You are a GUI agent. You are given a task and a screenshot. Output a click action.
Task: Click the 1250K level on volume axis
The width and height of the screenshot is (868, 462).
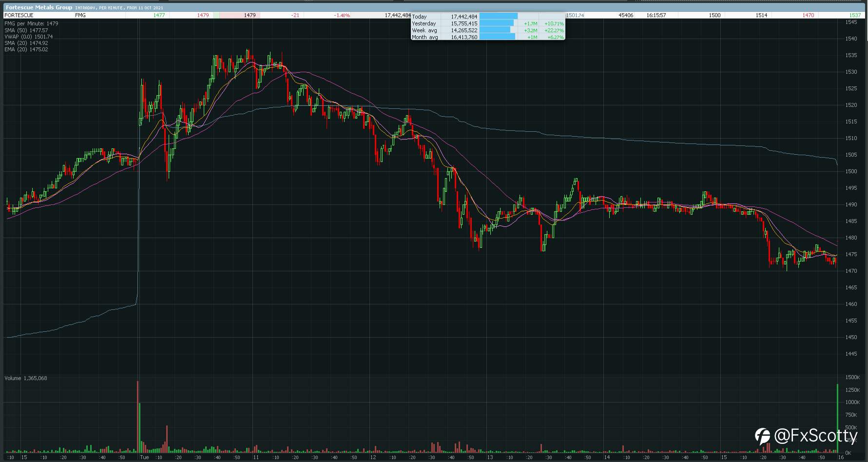point(852,390)
